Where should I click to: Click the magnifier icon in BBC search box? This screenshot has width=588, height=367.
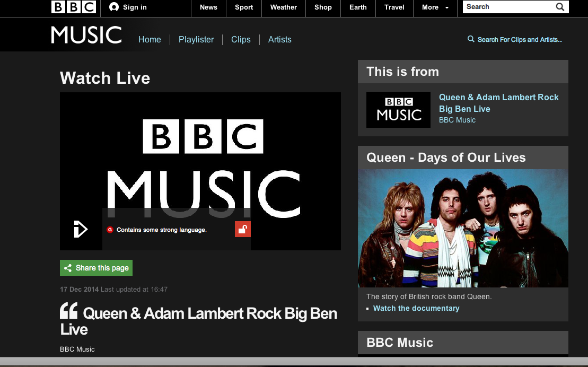coord(560,7)
